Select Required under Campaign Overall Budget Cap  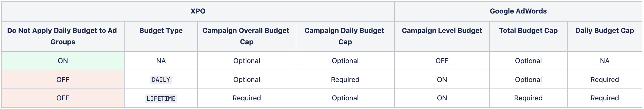246,98
